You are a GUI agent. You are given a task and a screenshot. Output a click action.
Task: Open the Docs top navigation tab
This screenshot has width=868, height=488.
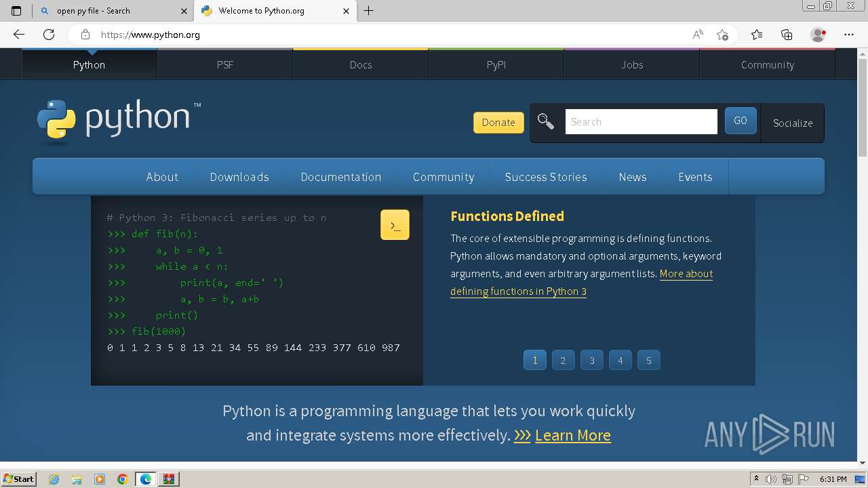[361, 64]
